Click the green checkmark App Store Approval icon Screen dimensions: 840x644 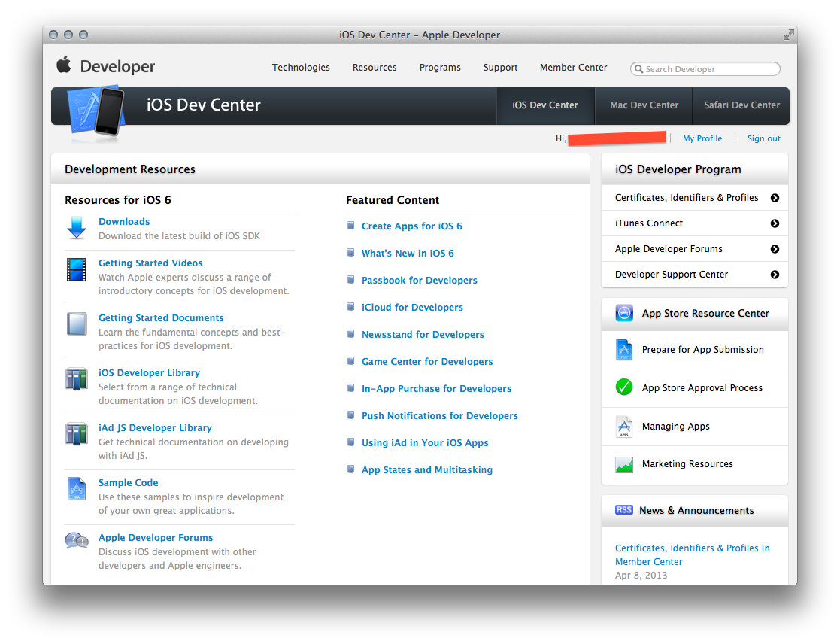624,387
